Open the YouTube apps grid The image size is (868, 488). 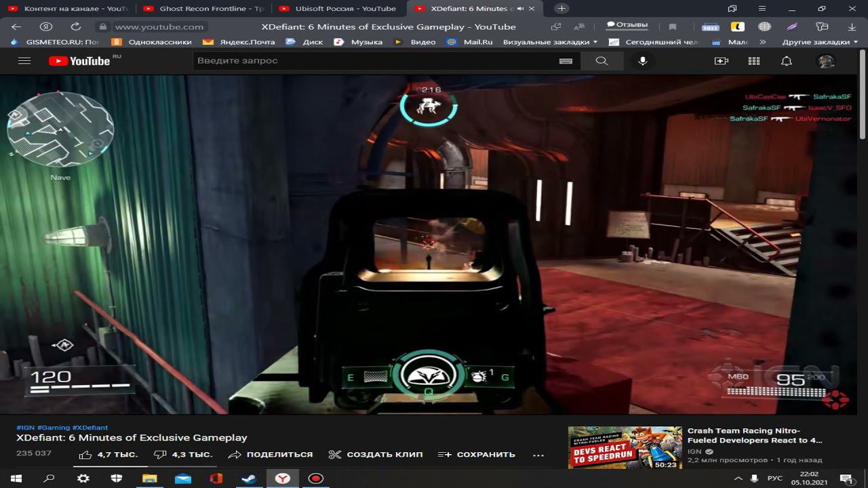(x=754, y=61)
